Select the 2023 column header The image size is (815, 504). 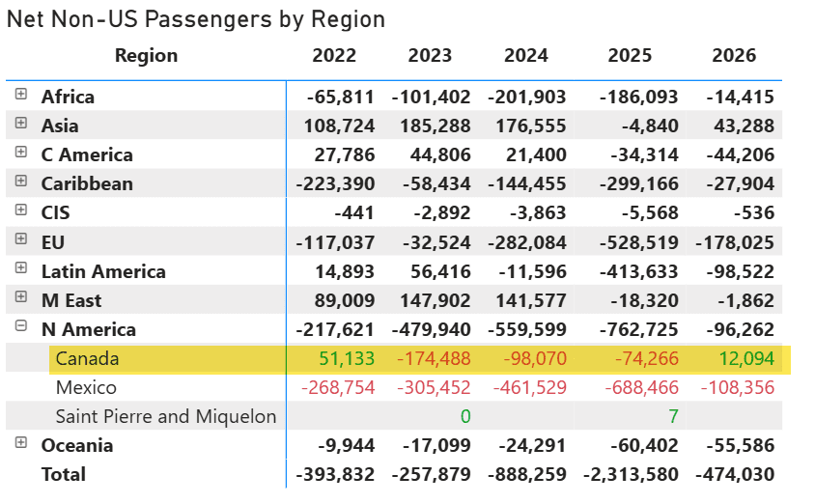(430, 56)
